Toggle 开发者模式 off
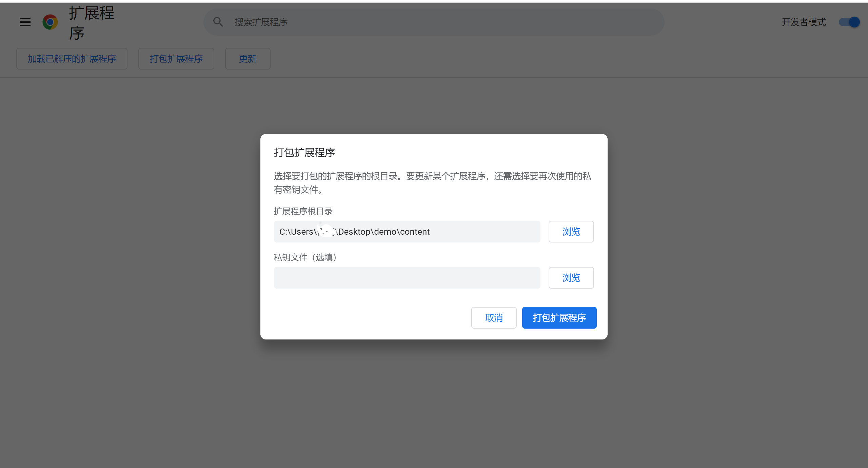The height and width of the screenshot is (468, 868). pos(849,22)
